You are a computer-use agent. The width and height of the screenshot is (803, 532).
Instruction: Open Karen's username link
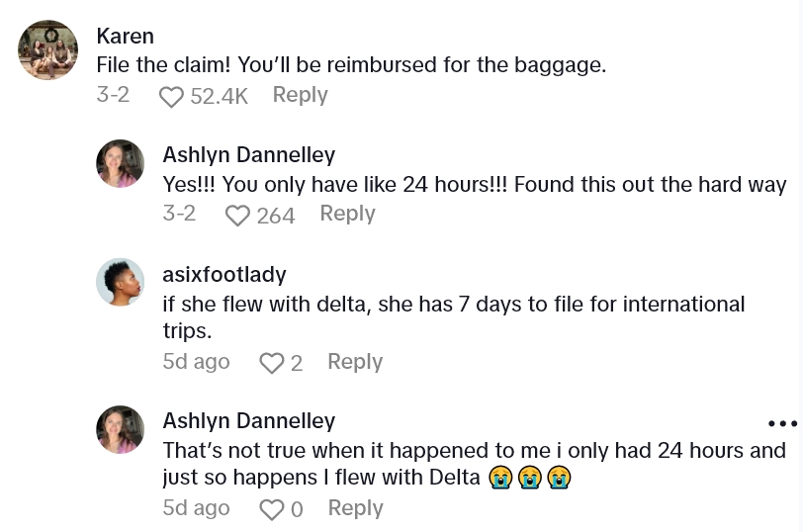click(126, 36)
